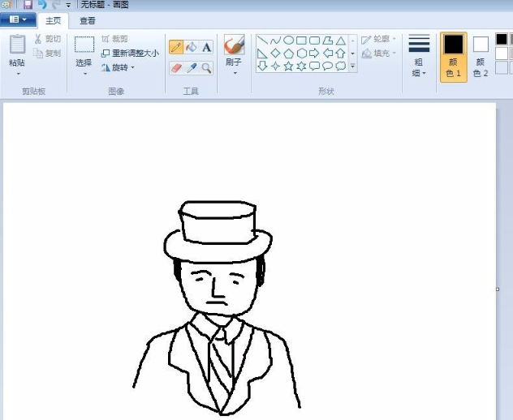Click the Undo arrow in the title bar

[x=41, y=5]
